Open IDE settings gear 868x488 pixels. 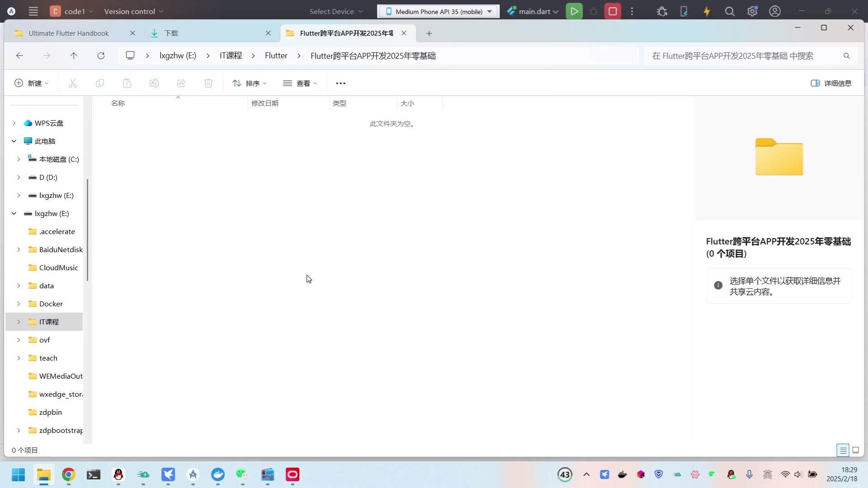(x=752, y=11)
